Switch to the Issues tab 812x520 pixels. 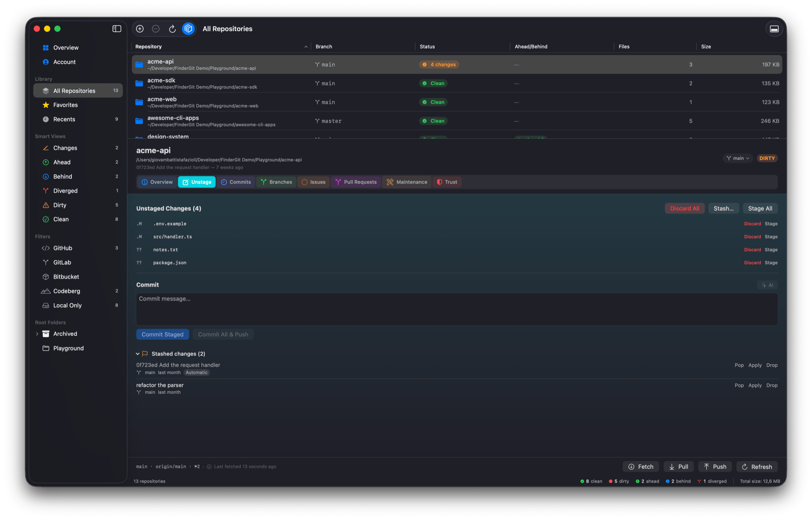[x=313, y=182]
